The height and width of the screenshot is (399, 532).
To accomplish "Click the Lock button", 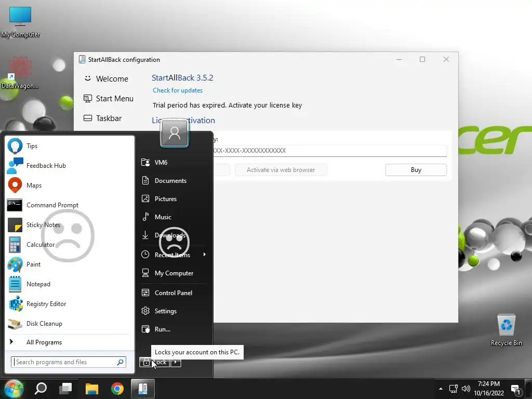I will pos(155,362).
